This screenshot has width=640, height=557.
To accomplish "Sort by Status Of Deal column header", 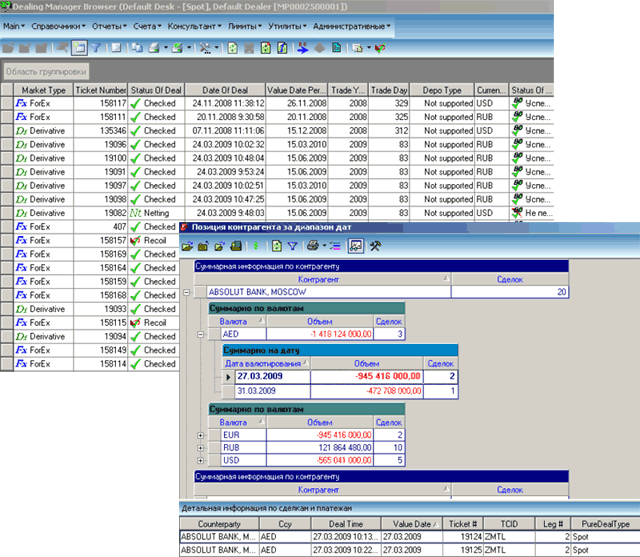I will coord(156,90).
